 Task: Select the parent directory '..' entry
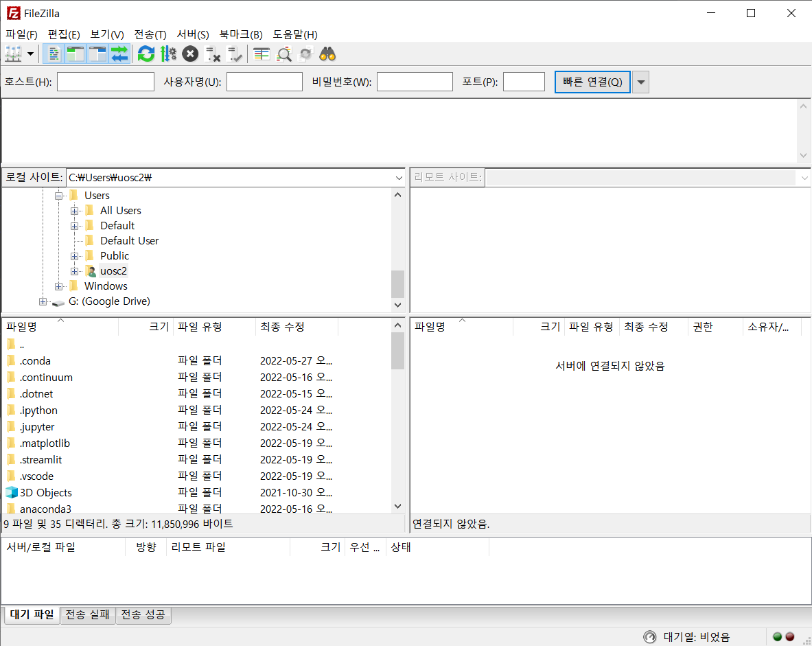[197, 345]
